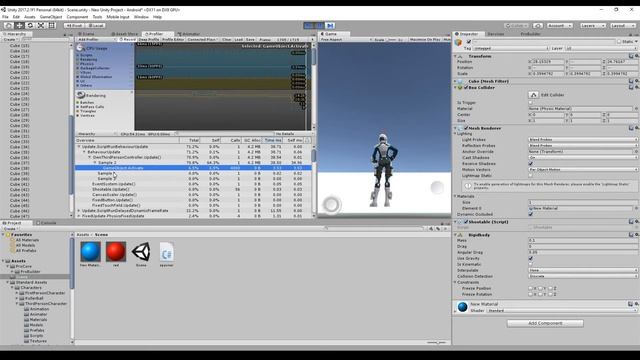The height and width of the screenshot is (360, 640).
Task: Toggle the Static checkbox
Action: [619, 42]
